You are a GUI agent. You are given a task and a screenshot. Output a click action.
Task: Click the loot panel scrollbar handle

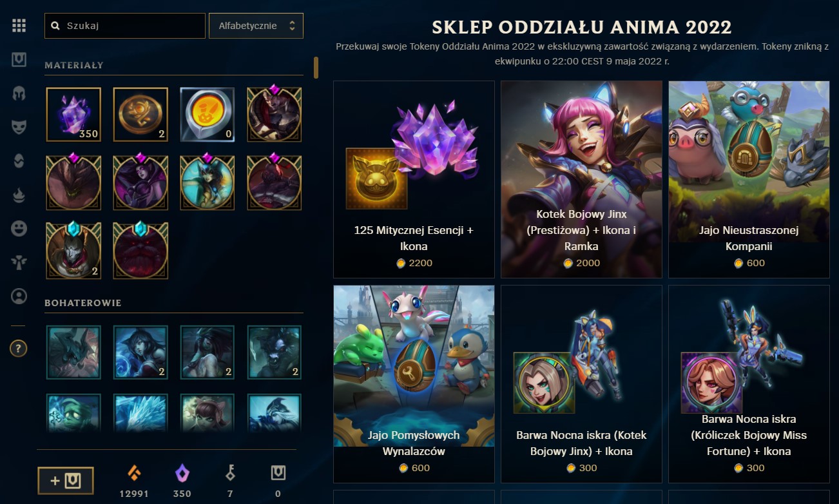coord(316,68)
